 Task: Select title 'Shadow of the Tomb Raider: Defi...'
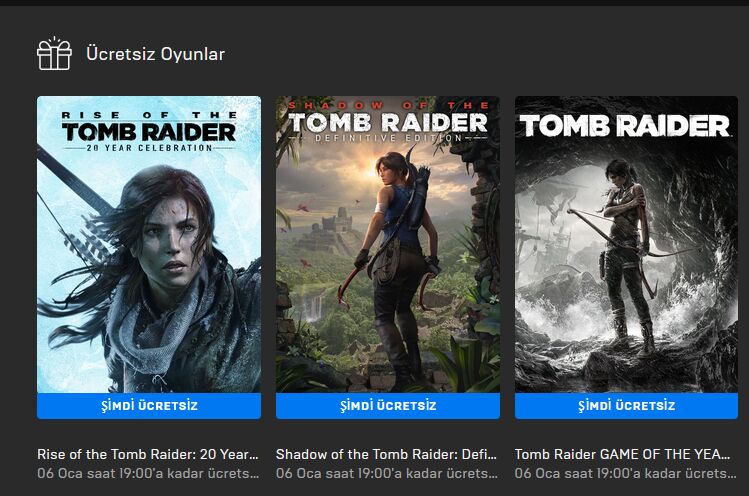pos(386,454)
